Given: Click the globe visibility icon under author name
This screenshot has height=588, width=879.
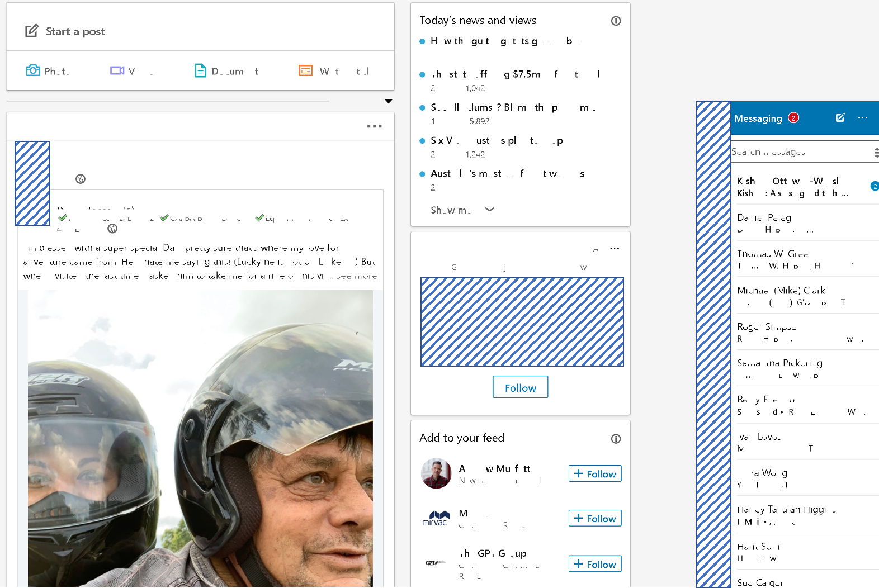Looking at the screenshot, I should pyautogui.click(x=81, y=179).
